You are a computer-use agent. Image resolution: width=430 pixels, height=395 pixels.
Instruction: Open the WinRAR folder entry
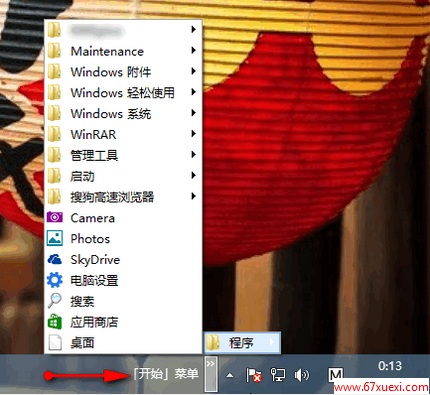123,134
